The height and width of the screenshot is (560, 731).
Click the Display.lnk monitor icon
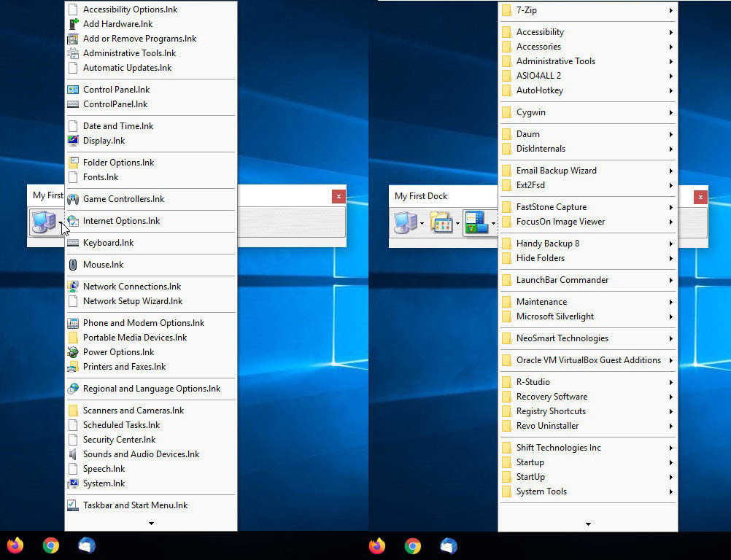73,140
